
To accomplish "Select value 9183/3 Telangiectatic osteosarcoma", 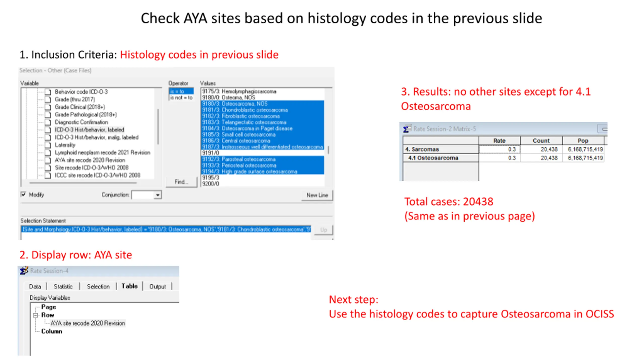I will (x=262, y=122).
